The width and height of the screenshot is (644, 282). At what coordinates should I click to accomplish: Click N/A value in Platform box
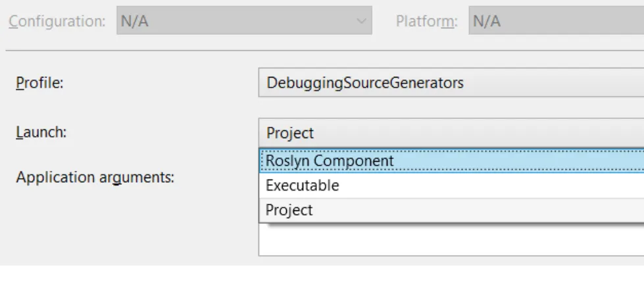click(487, 21)
